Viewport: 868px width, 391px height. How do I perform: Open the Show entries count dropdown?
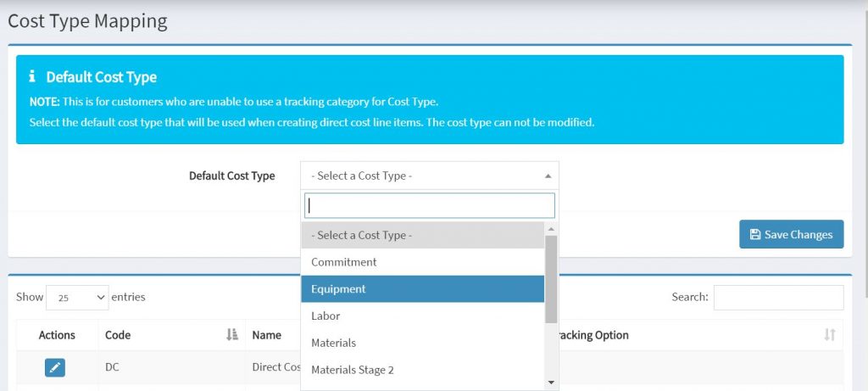click(x=77, y=297)
